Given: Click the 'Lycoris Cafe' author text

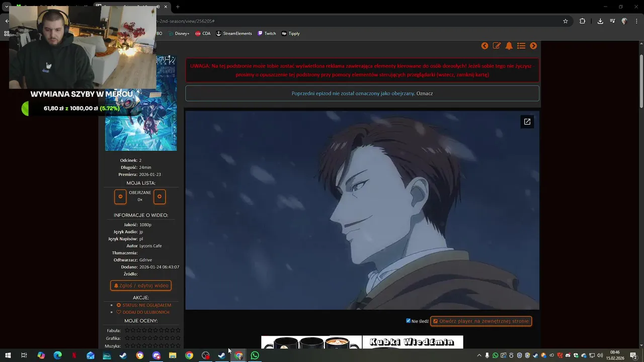Looking at the screenshot, I should [150, 246].
